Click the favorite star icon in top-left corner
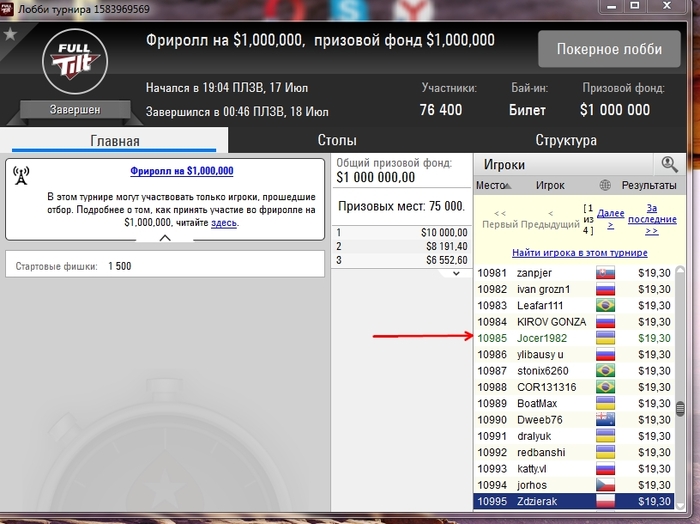 10,34
